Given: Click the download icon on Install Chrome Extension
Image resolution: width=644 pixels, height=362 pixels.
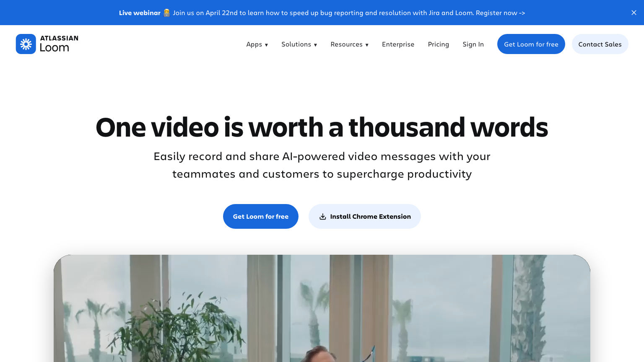Looking at the screenshot, I should click(323, 217).
